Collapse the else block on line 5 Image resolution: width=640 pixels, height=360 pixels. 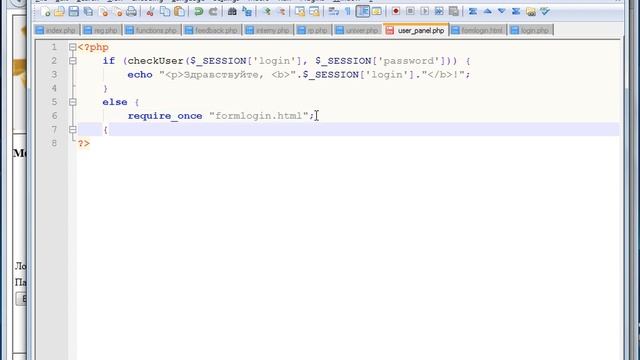tap(73, 102)
